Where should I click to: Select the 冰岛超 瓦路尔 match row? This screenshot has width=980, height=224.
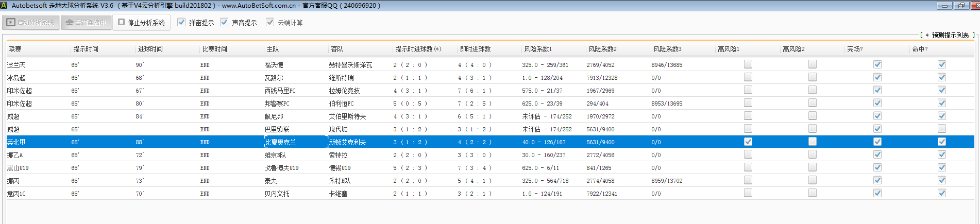[x=273, y=78]
